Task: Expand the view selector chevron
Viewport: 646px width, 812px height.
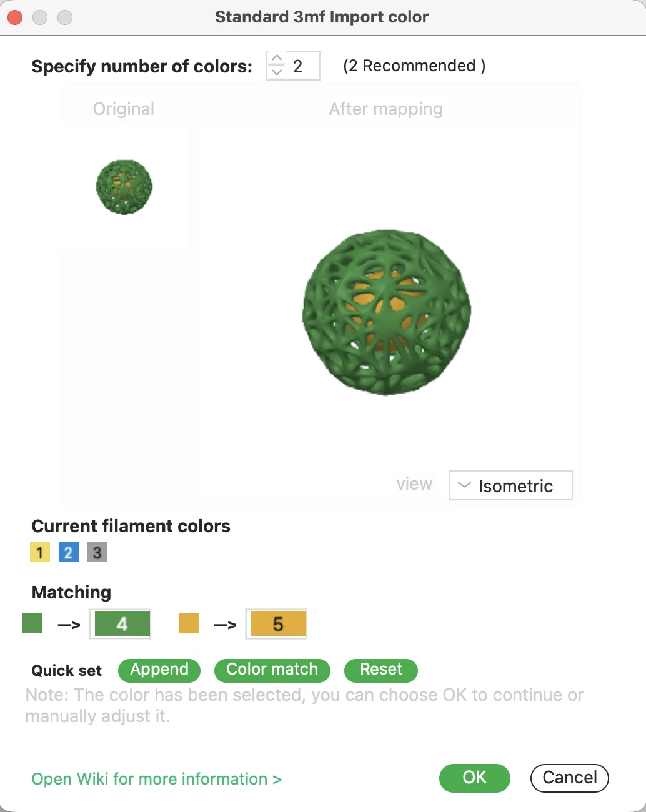Action: tap(464, 485)
